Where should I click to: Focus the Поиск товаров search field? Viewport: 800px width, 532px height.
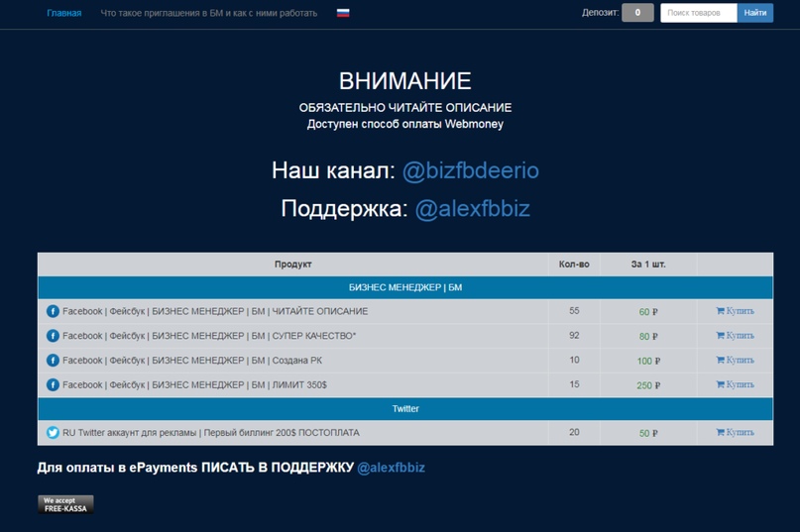[699, 13]
